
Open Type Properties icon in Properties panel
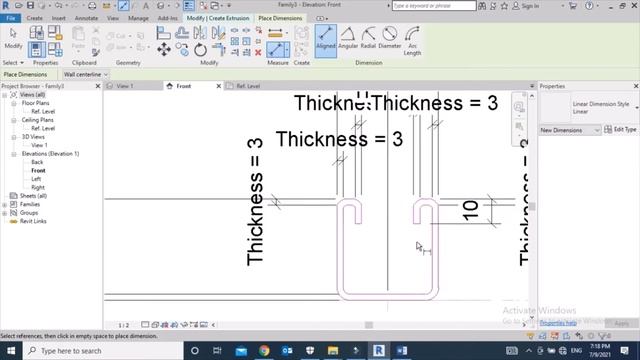[x=36, y=33]
